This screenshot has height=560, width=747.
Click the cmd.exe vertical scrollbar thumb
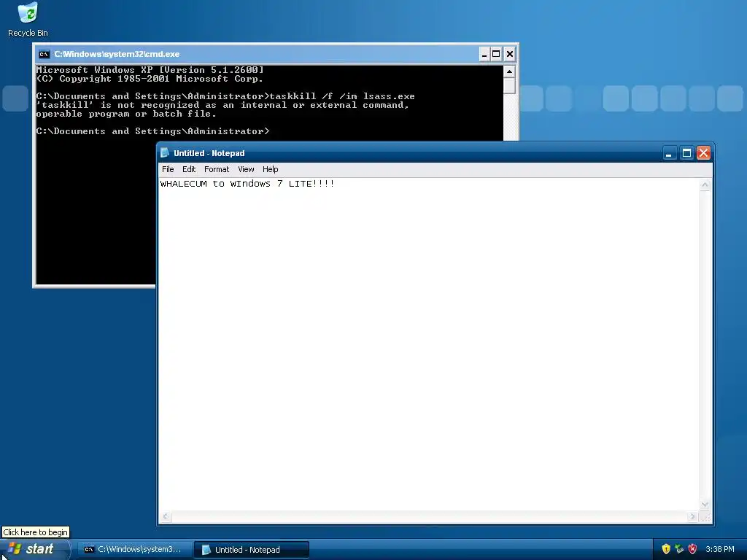pos(509,86)
